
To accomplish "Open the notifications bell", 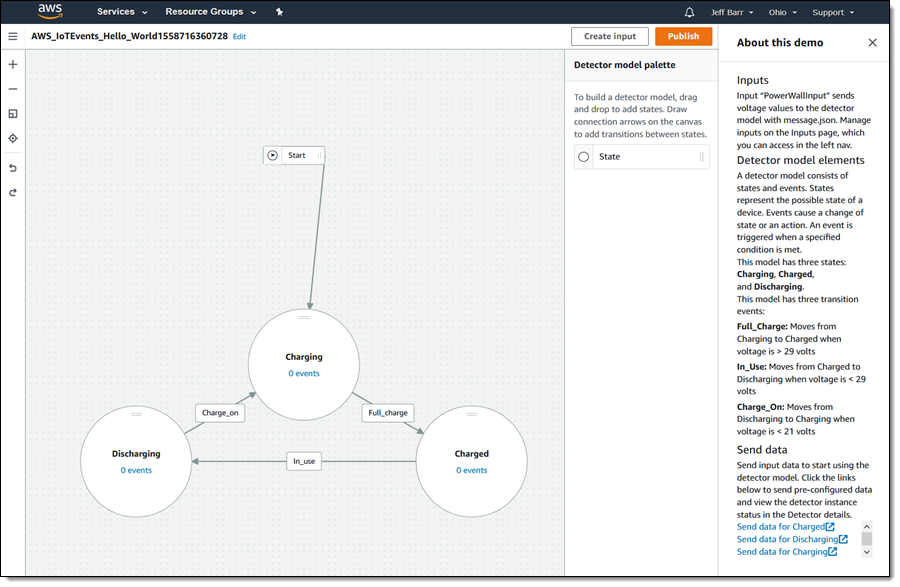I will [689, 12].
